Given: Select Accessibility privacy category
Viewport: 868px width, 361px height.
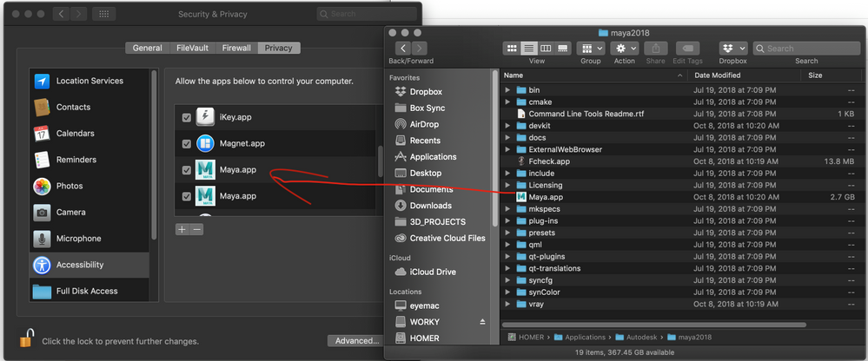Looking at the screenshot, I should tap(89, 265).
